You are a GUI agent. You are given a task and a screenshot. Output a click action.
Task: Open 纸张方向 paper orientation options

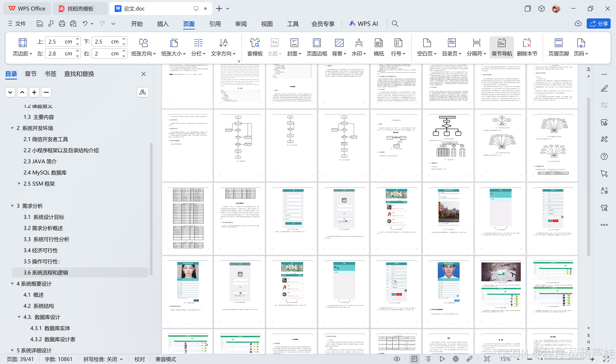pyautogui.click(x=143, y=48)
